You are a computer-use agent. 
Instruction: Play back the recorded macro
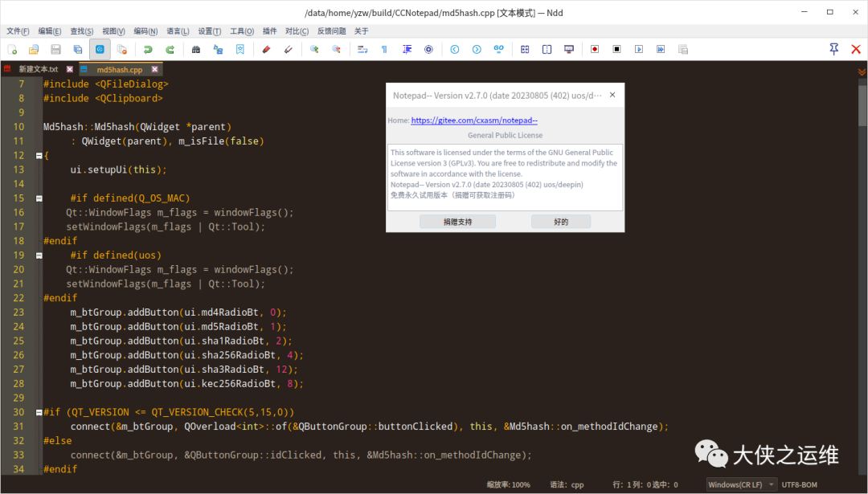(639, 49)
